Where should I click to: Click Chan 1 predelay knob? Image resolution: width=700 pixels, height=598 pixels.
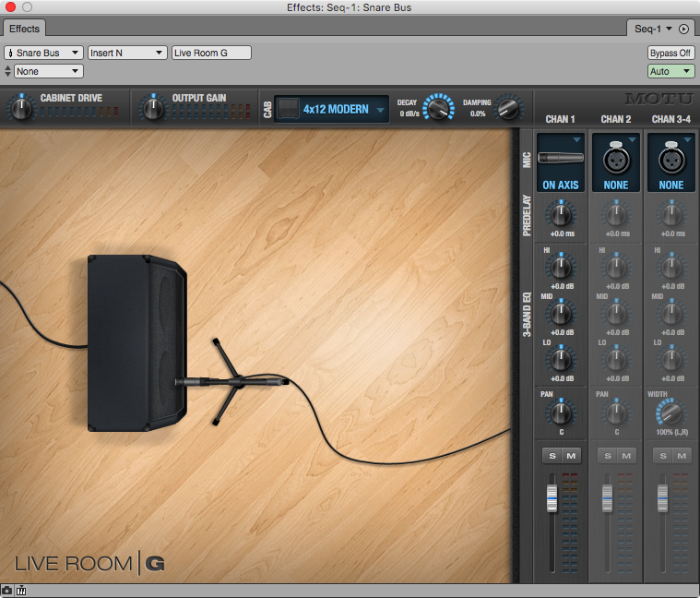coord(561,215)
